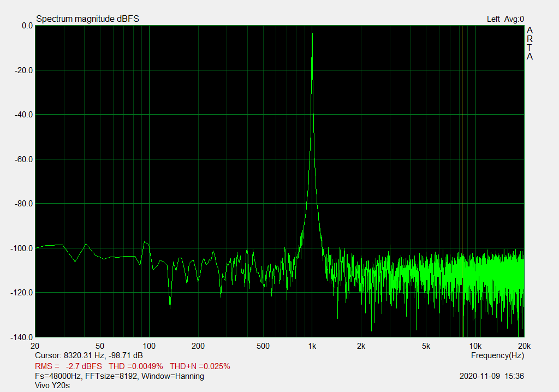Click the '500' frequency axis label
The width and height of the screenshot is (559, 392).
263,346
